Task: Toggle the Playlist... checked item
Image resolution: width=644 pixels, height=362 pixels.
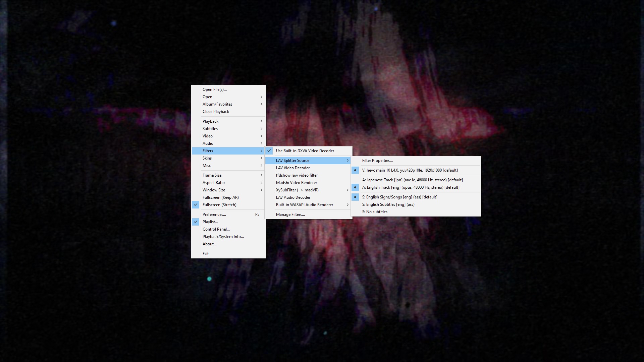Action: coord(210,222)
